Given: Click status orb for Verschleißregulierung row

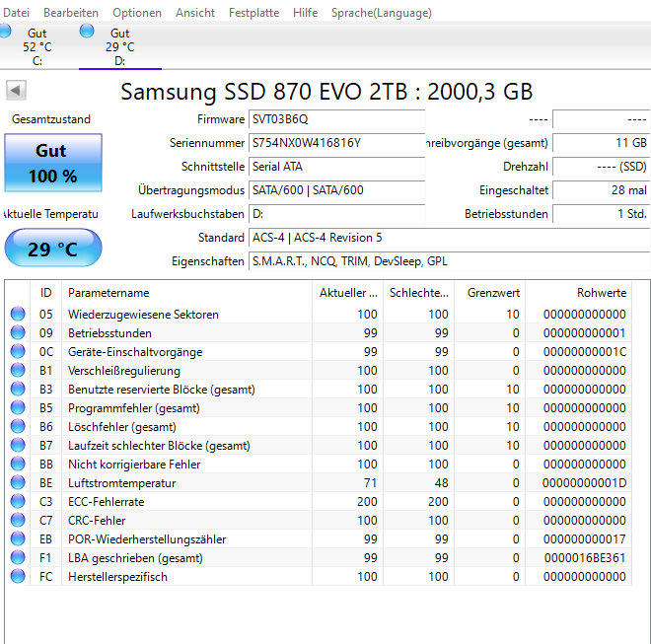Looking at the screenshot, I should [x=18, y=370].
